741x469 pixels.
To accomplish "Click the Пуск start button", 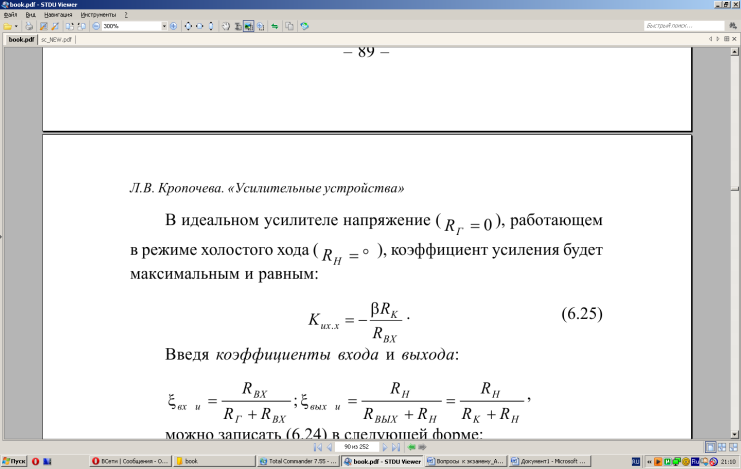I will pos(14,461).
